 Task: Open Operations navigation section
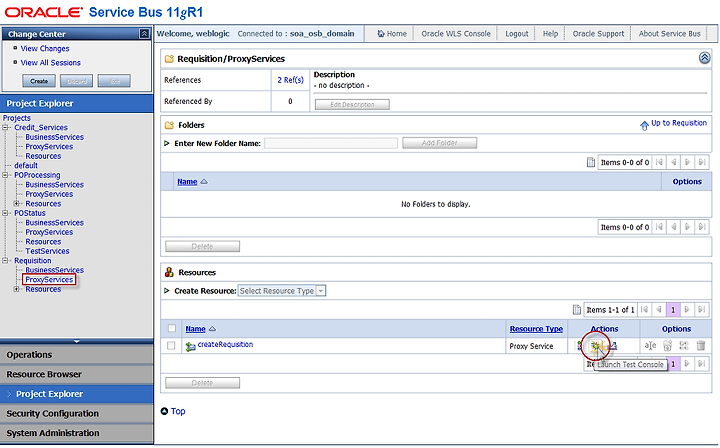(77, 355)
